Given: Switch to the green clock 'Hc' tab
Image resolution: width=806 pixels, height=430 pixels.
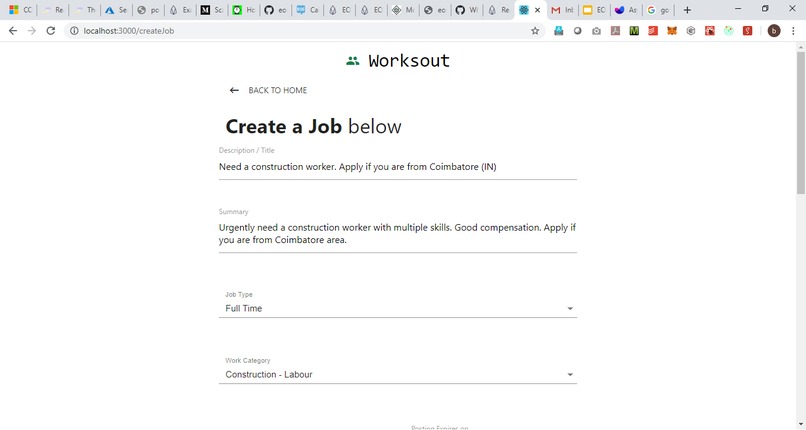Looking at the screenshot, I should pyautogui.click(x=244, y=10).
